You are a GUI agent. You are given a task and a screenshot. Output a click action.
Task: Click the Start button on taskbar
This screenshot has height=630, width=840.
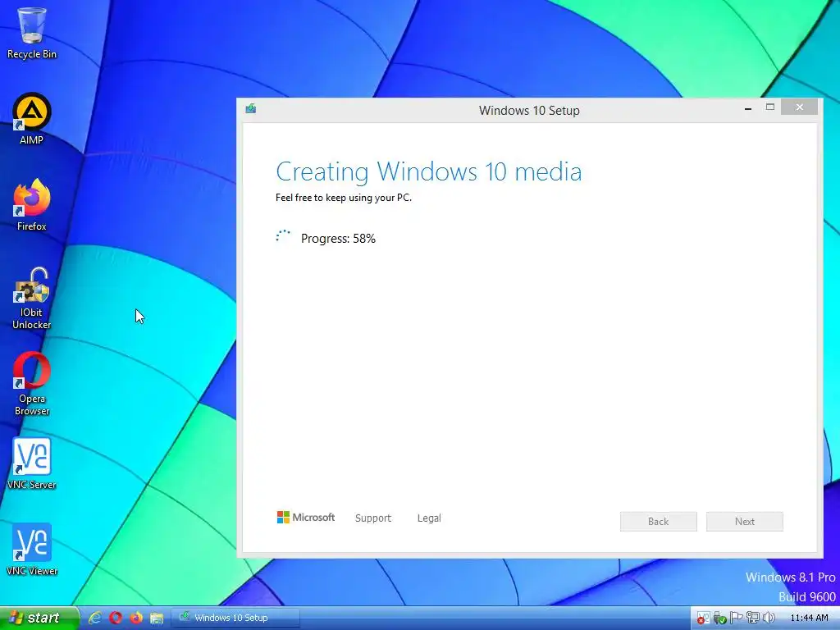point(39,618)
